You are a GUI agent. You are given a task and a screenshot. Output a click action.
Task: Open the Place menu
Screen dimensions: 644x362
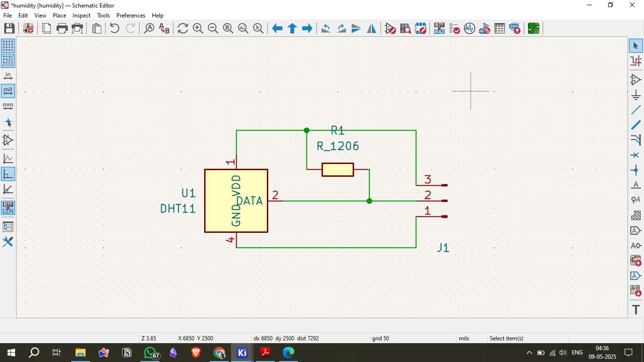[59, 16]
